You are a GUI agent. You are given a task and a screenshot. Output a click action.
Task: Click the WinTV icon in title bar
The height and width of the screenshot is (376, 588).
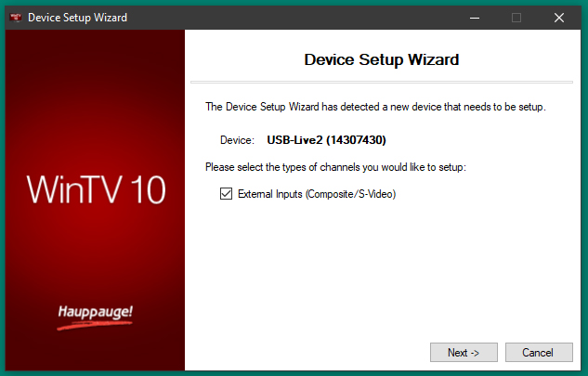(16, 18)
